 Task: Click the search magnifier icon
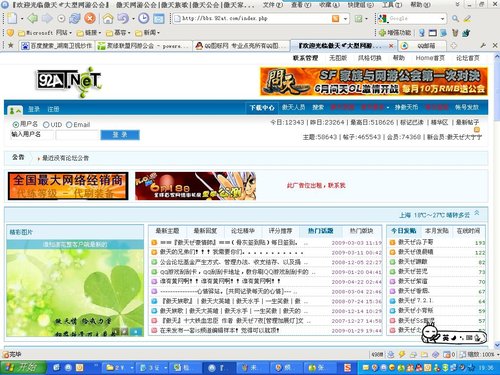tap(455, 19)
